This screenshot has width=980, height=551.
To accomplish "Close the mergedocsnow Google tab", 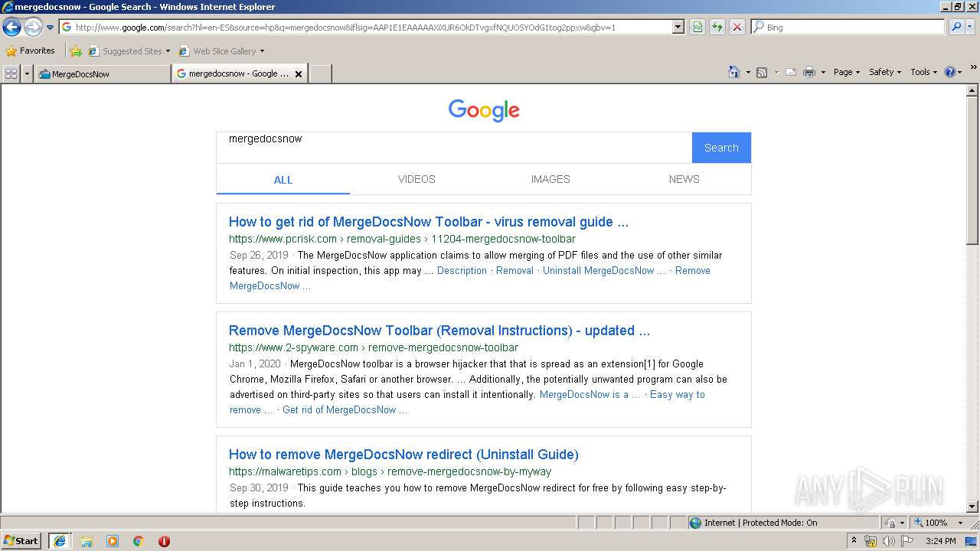I will point(299,74).
